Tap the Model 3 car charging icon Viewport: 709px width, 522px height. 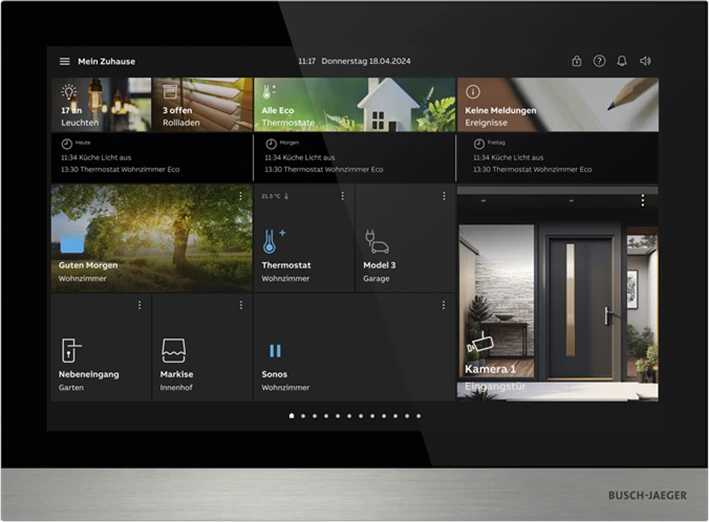[x=377, y=242]
